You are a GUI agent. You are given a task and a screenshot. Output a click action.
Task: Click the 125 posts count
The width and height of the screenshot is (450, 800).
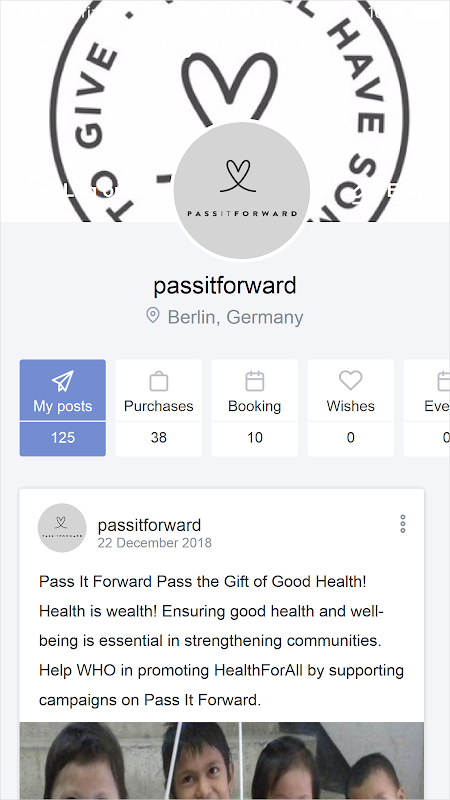tap(63, 438)
